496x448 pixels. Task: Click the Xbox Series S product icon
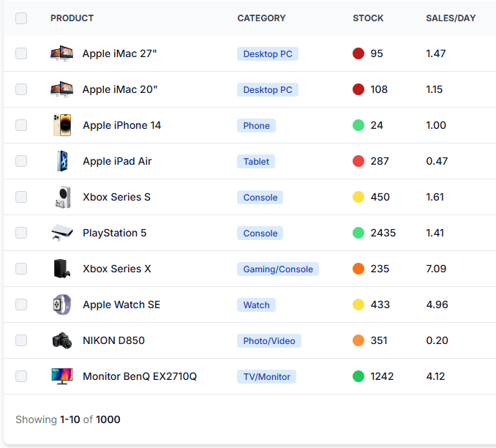click(61, 197)
